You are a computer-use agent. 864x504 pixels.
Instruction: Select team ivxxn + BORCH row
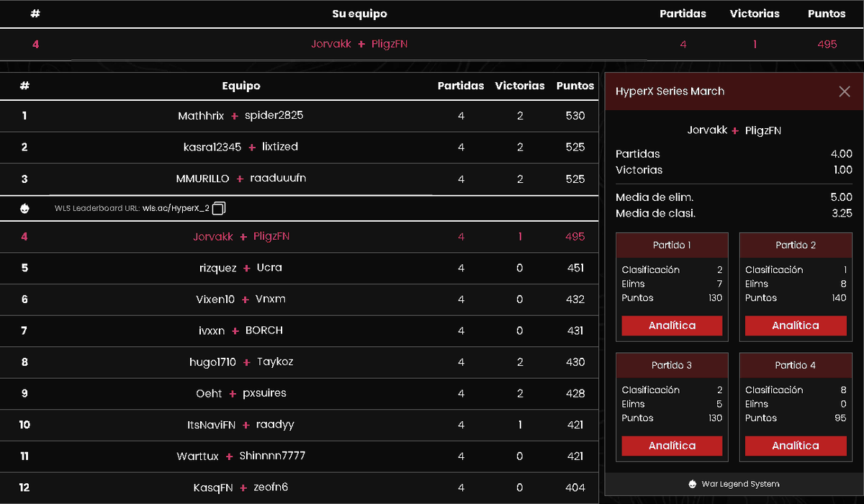pyautogui.click(x=299, y=330)
